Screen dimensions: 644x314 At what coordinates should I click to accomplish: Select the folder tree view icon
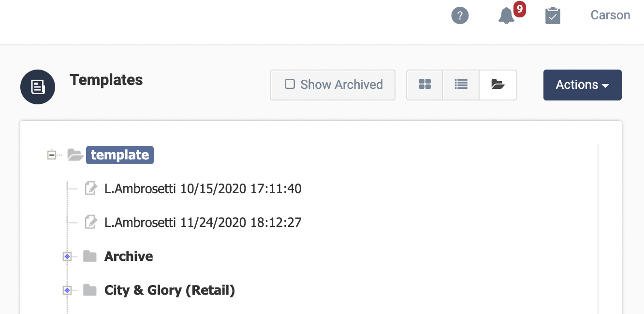[498, 85]
